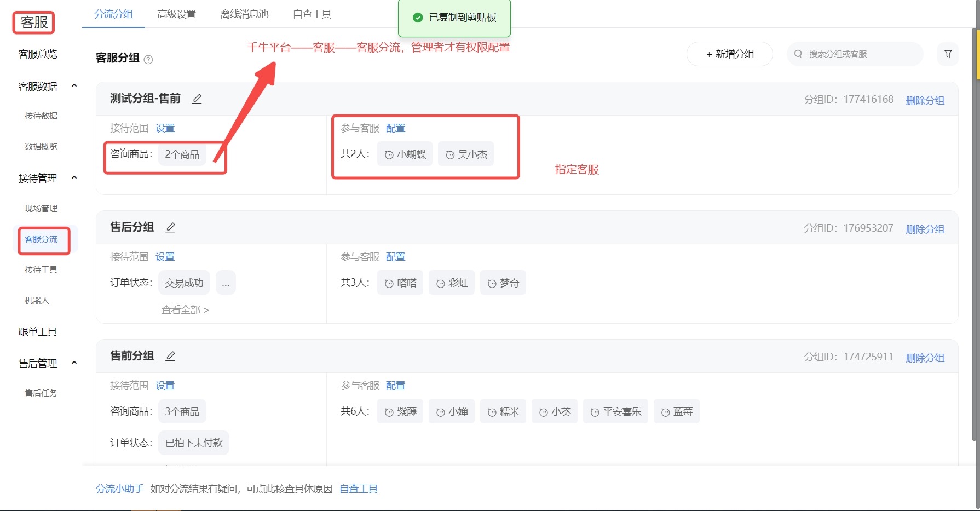Expand 查看全部 in 售后分组
Viewport: 980px width, 511px height.
(x=185, y=310)
